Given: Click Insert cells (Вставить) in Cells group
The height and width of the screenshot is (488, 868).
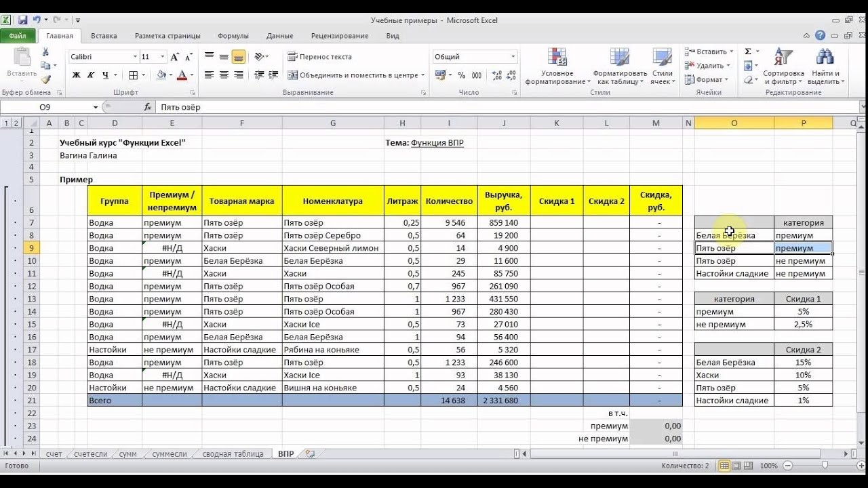Looking at the screenshot, I should pyautogui.click(x=709, y=52).
